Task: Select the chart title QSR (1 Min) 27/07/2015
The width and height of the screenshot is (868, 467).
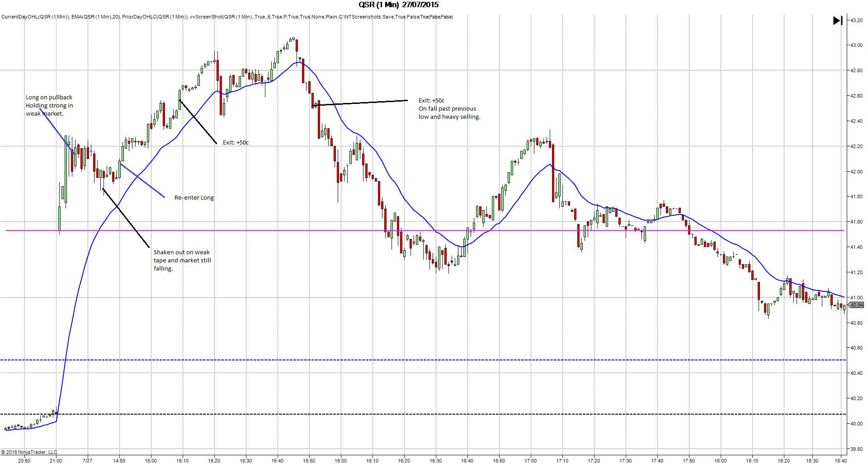Action: coord(398,5)
